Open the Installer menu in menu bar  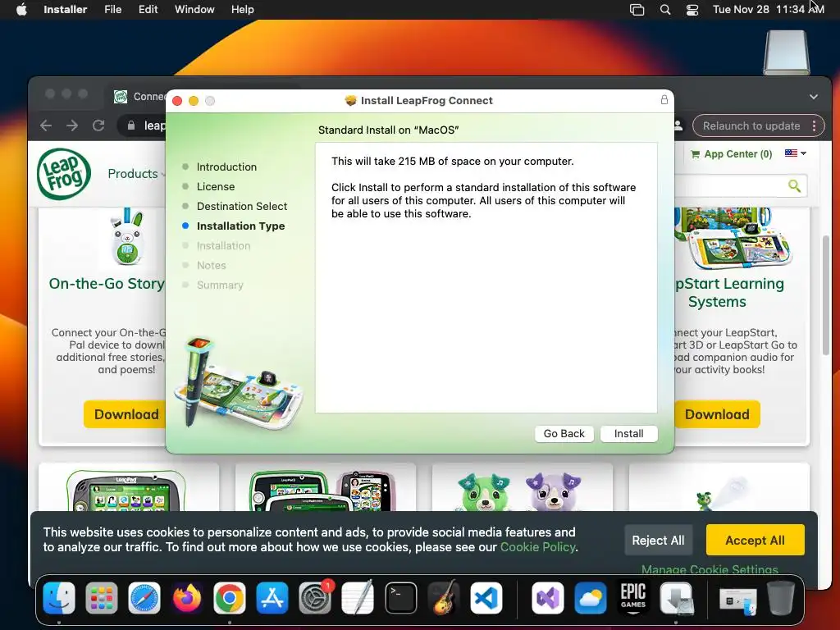point(65,9)
